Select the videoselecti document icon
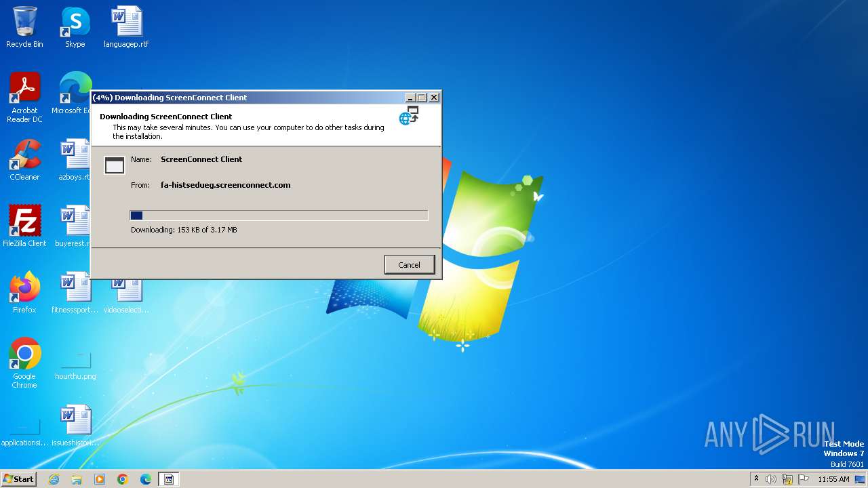Viewport: 868px width, 488px height. [126, 296]
